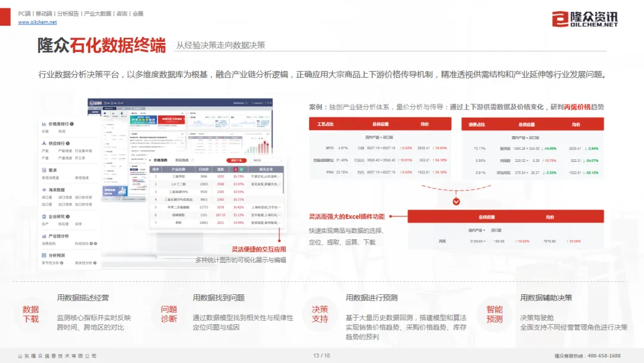The width and height of the screenshot is (644, 363).
Task: Click the 企业研究 building icon
Action: 44,216
